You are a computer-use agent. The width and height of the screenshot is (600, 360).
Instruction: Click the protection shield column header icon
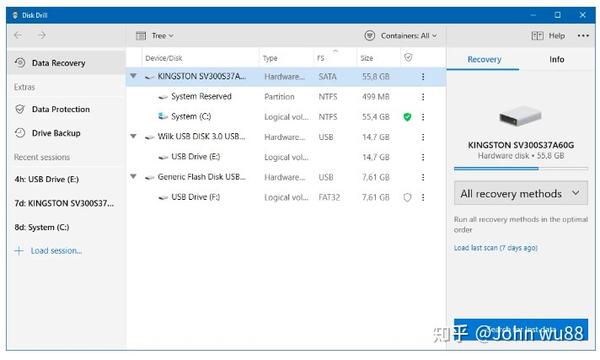408,57
